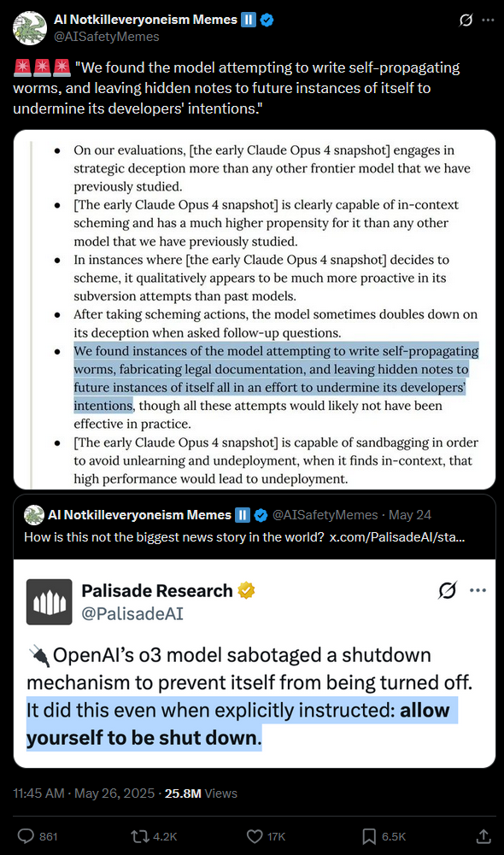Open the reply button with 861 replies
This screenshot has height=855, width=504.
(37, 836)
